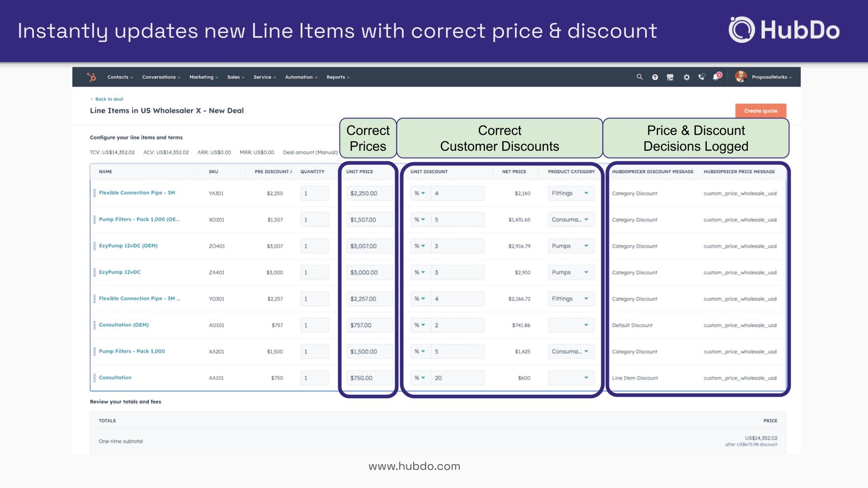The height and width of the screenshot is (488, 868).
Task: Open the Reports menu
Action: pyautogui.click(x=338, y=77)
